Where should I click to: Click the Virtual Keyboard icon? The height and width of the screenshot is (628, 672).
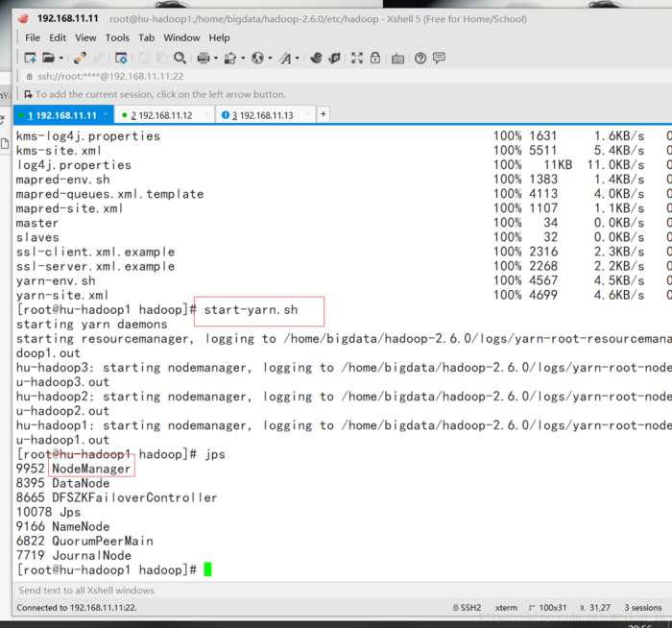397,59
